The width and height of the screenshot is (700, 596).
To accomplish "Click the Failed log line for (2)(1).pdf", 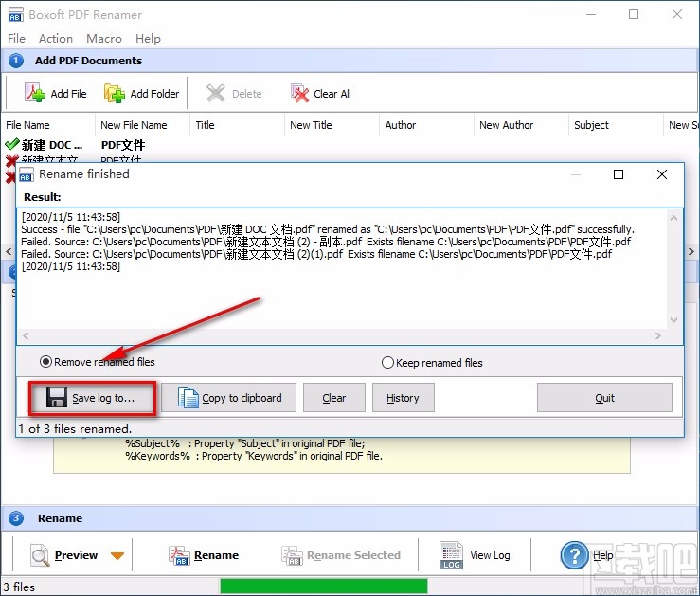I will tap(316, 254).
